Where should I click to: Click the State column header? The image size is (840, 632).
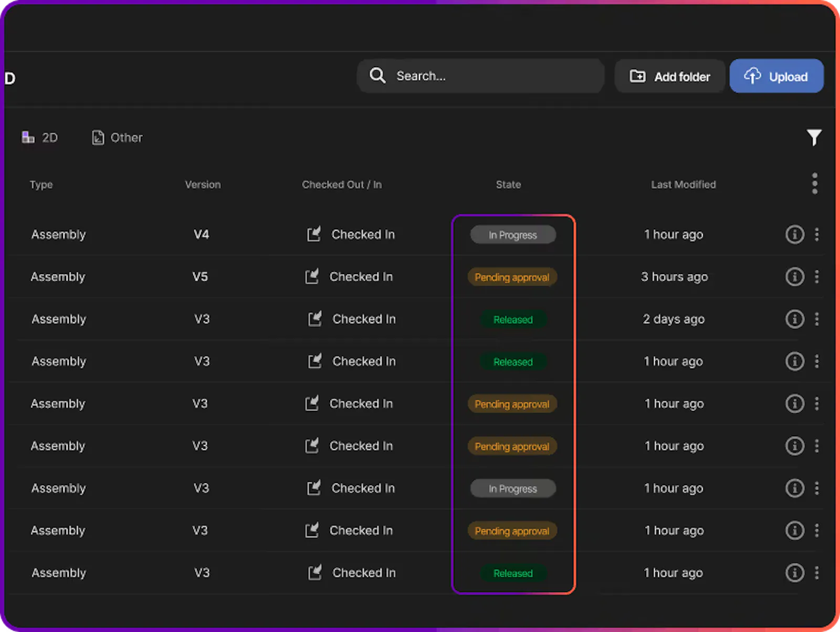(509, 185)
